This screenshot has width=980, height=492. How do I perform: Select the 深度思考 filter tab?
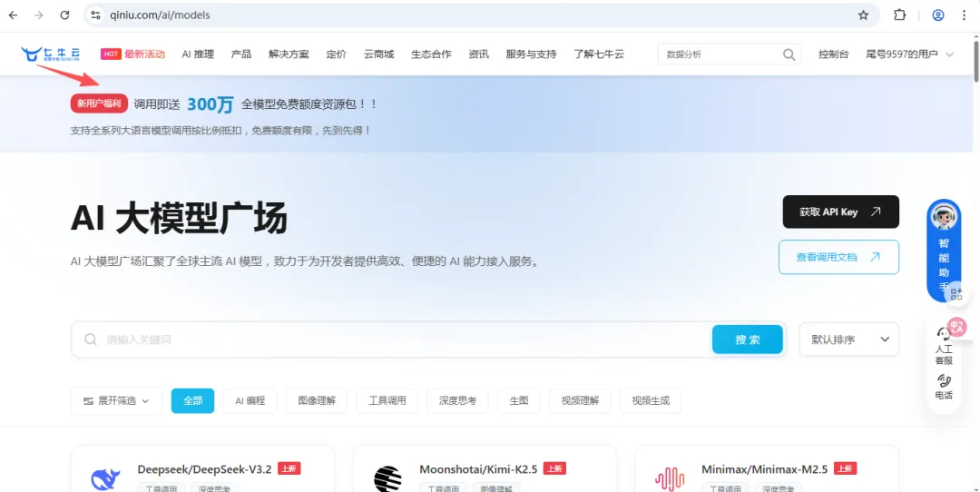click(x=457, y=400)
